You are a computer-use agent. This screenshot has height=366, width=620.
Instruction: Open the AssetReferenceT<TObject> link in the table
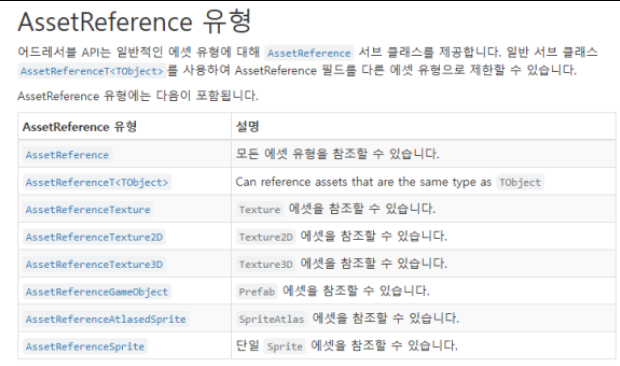pyautogui.click(x=97, y=182)
